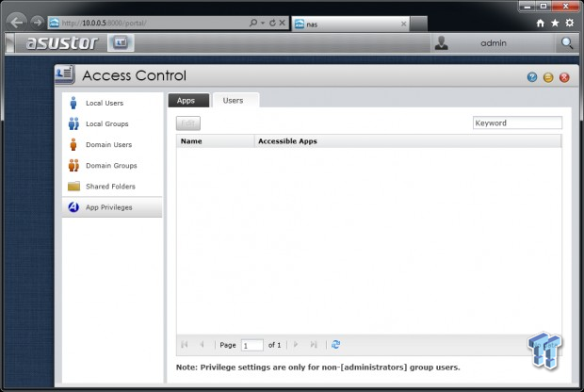
Task: Focus the Page number field
Action: tap(252, 346)
